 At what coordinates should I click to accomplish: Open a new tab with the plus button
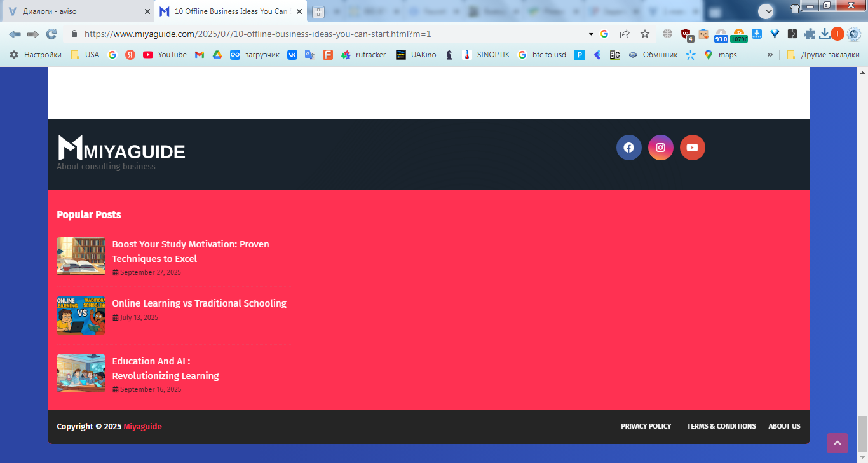tap(318, 11)
